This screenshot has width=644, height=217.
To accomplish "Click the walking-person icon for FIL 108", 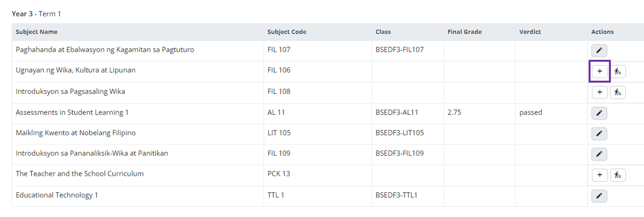I will coord(618,93).
